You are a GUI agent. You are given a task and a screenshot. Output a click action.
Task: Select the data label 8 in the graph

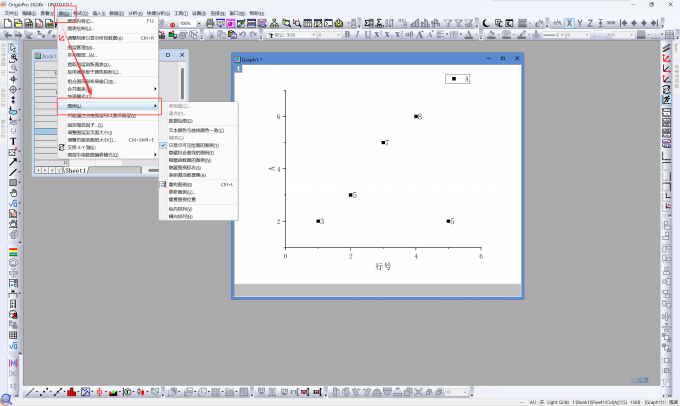click(x=420, y=116)
